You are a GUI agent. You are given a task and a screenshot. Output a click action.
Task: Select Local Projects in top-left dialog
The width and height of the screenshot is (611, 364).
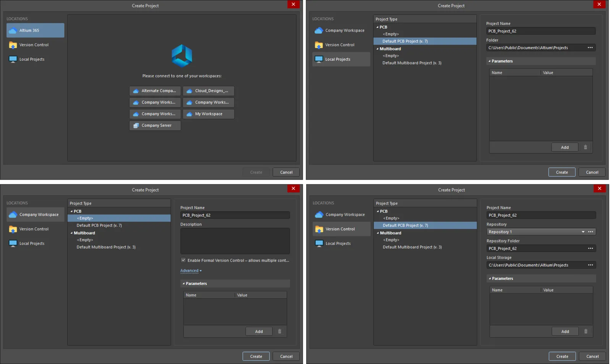click(x=35, y=59)
